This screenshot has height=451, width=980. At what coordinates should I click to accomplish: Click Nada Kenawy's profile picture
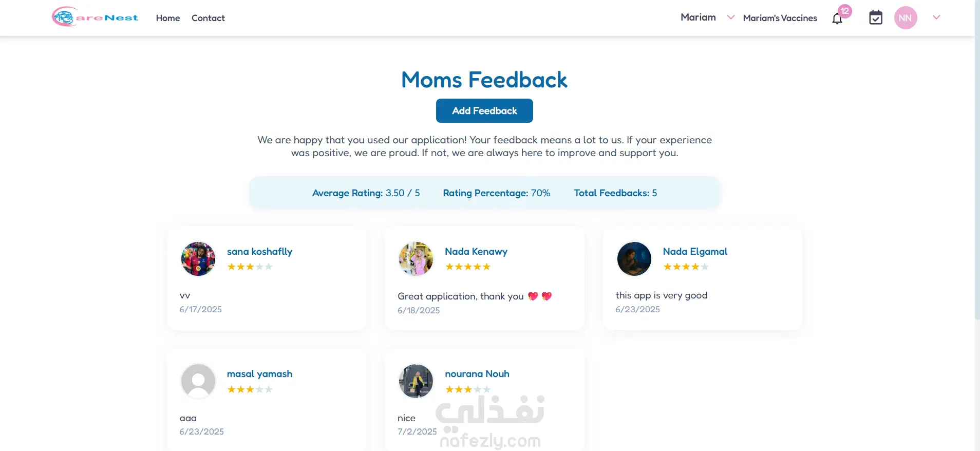click(x=416, y=259)
